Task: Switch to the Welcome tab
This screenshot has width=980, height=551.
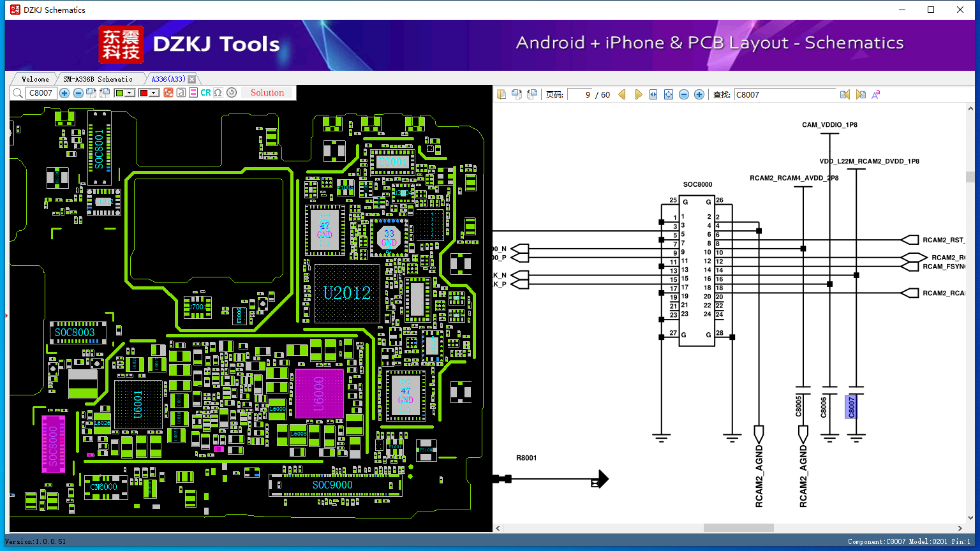Action: [x=35, y=79]
